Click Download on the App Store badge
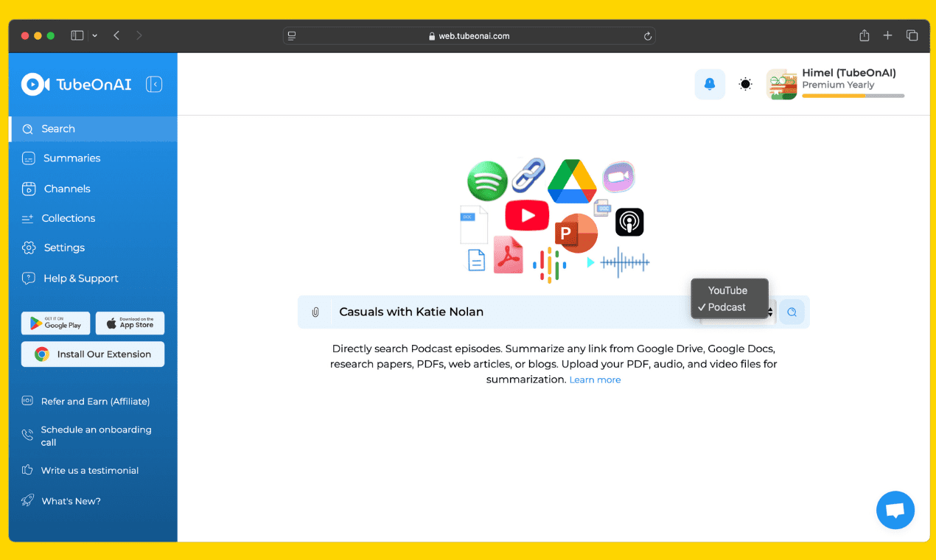Screen dimensions: 936x560 point(130,323)
